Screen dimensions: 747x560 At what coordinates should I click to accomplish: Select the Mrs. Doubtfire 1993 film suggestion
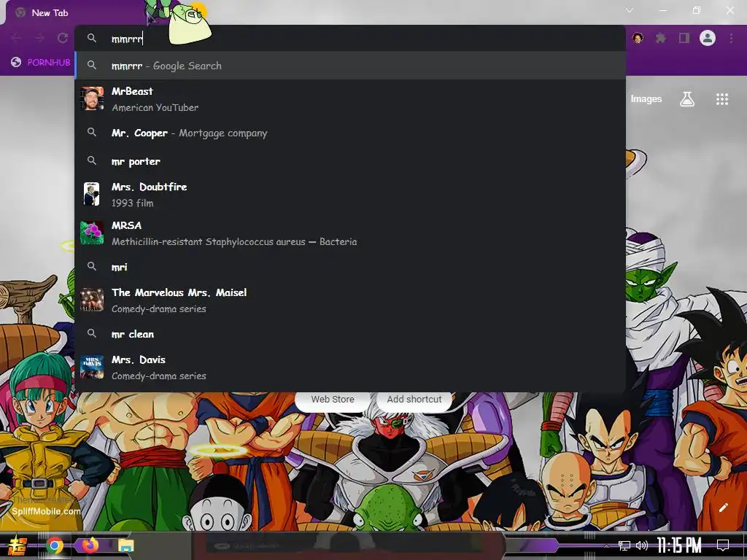point(350,194)
